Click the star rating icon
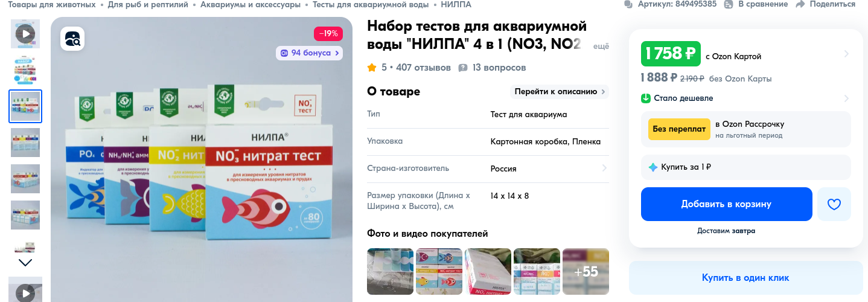This screenshot has height=302, width=868. (372, 68)
